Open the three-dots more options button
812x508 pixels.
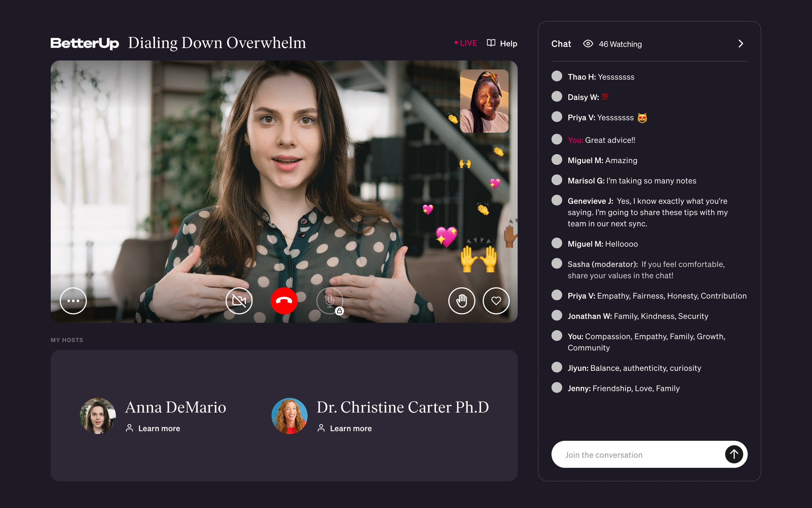[73, 301]
